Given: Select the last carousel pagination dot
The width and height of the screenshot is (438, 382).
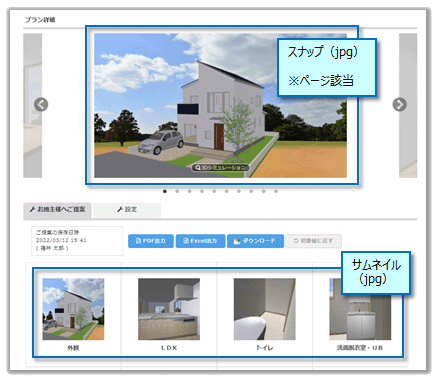Looking at the screenshot, I should (x=276, y=191).
